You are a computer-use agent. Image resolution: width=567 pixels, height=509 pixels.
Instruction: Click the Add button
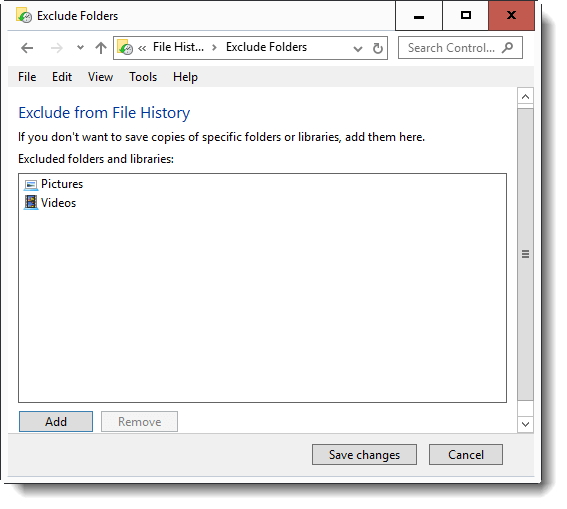[x=56, y=422]
